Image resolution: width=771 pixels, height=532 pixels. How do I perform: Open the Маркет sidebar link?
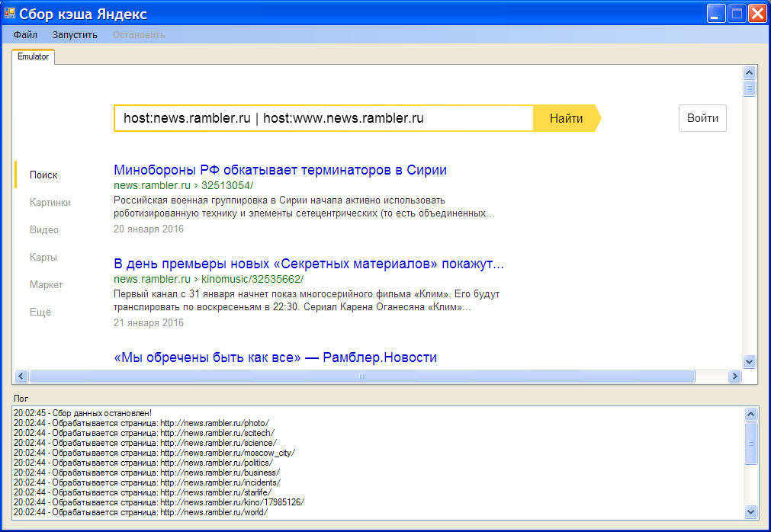click(46, 285)
